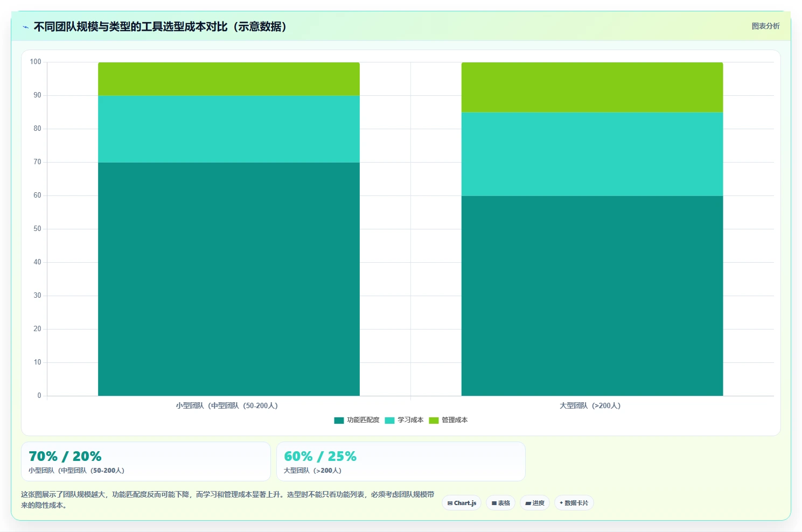The height and width of the screenshot is (532, 802).
Task: Click the 表格 tag button
Action: (500, 503)
